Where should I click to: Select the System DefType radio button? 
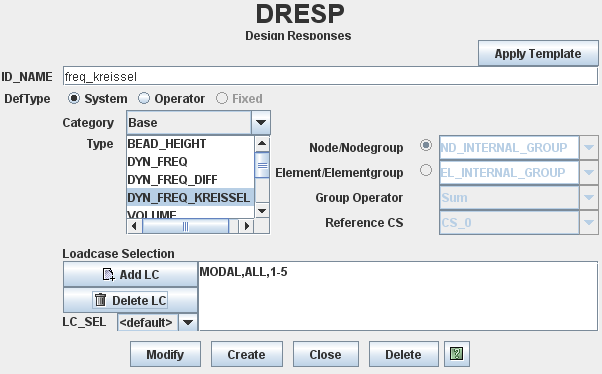point(73,98)
